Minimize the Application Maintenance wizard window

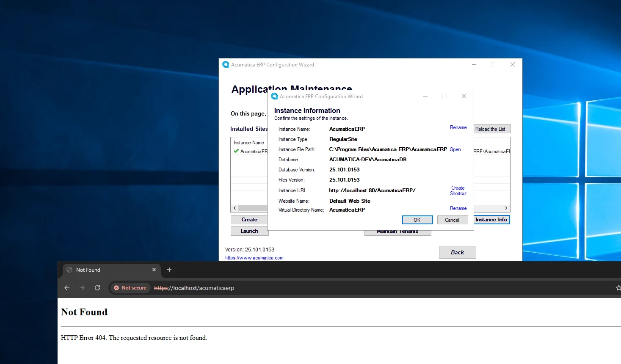click(474, 64)
